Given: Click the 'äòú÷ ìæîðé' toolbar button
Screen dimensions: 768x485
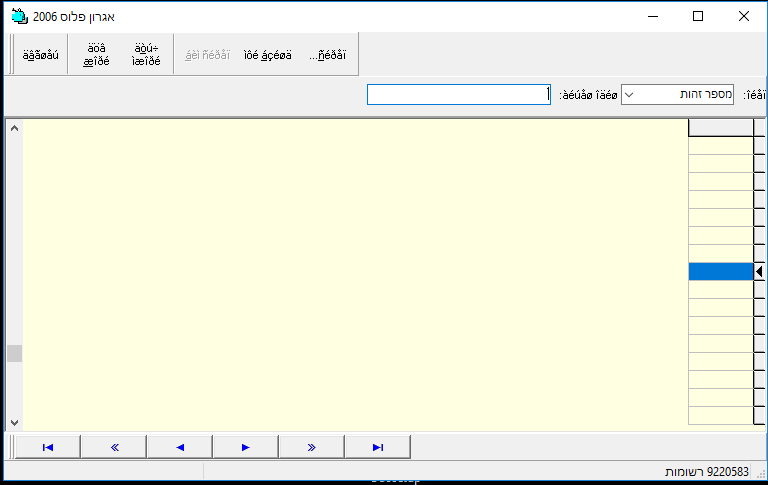Looking at the screenshot, I should (146, 55).
